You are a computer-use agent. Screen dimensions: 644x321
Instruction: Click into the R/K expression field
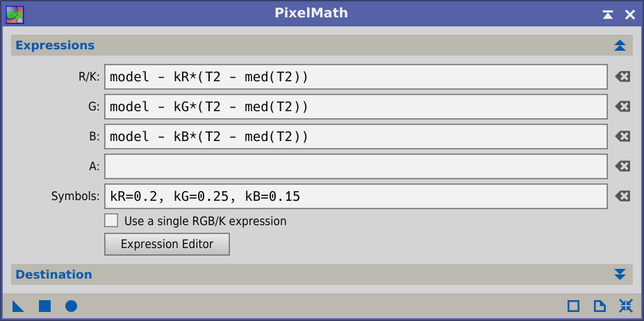pos(356,77)
